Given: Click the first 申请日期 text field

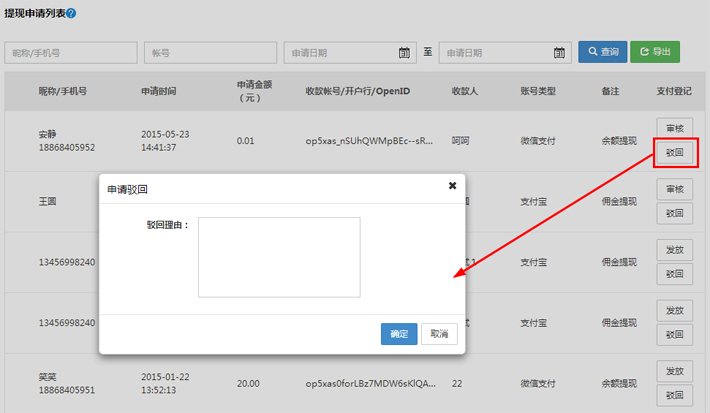Looking at the screenshot, I should click(340, 52).
